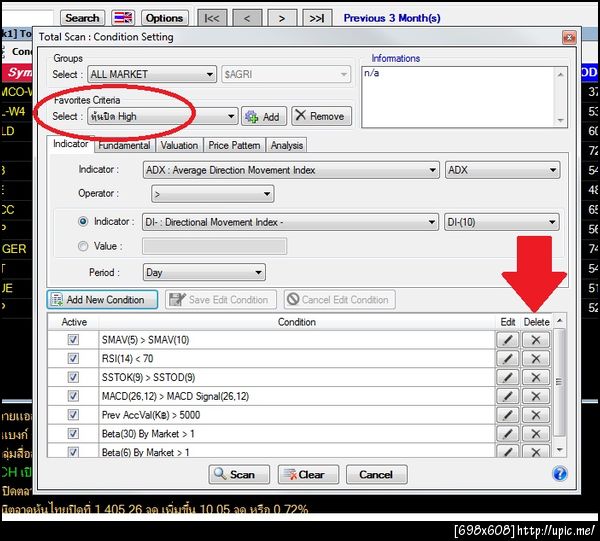
Task: Open the Favorites Criteria select dropdown
Action: (163, 116)
